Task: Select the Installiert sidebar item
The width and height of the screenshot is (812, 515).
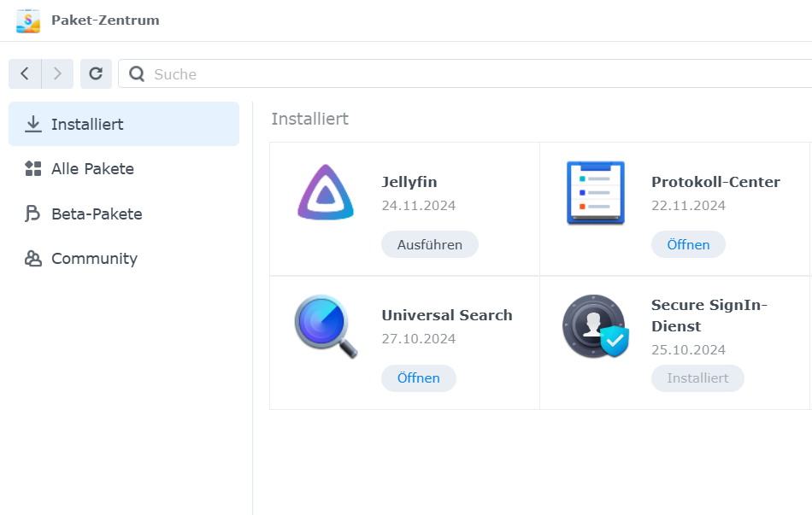Action: 124,124
